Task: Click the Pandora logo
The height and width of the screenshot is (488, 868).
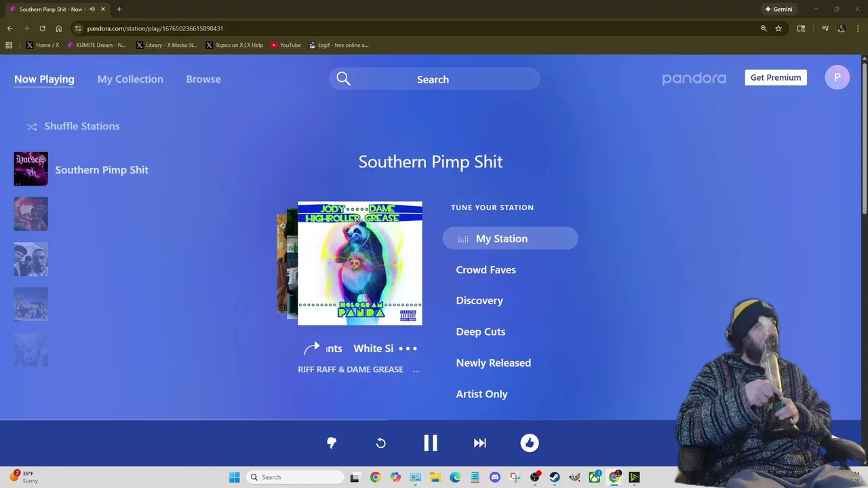Action: point(694,78)
